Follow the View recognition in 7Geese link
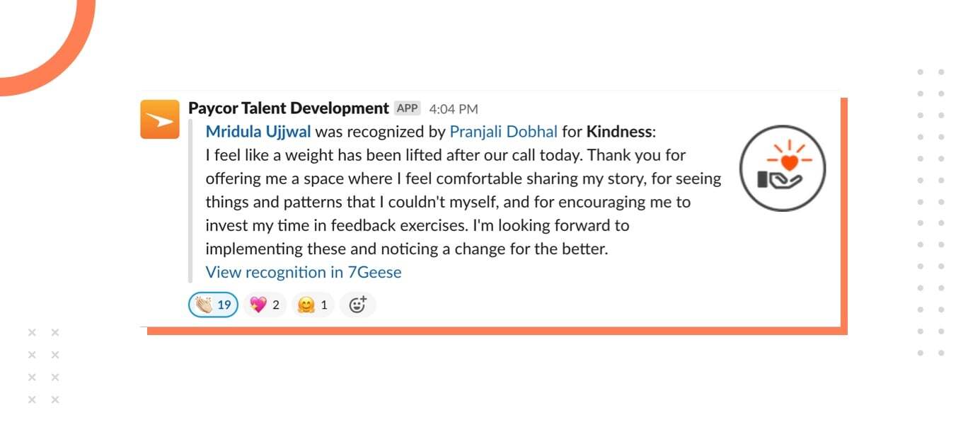Viewport: 980px width, 425px height. coord(303,272)
